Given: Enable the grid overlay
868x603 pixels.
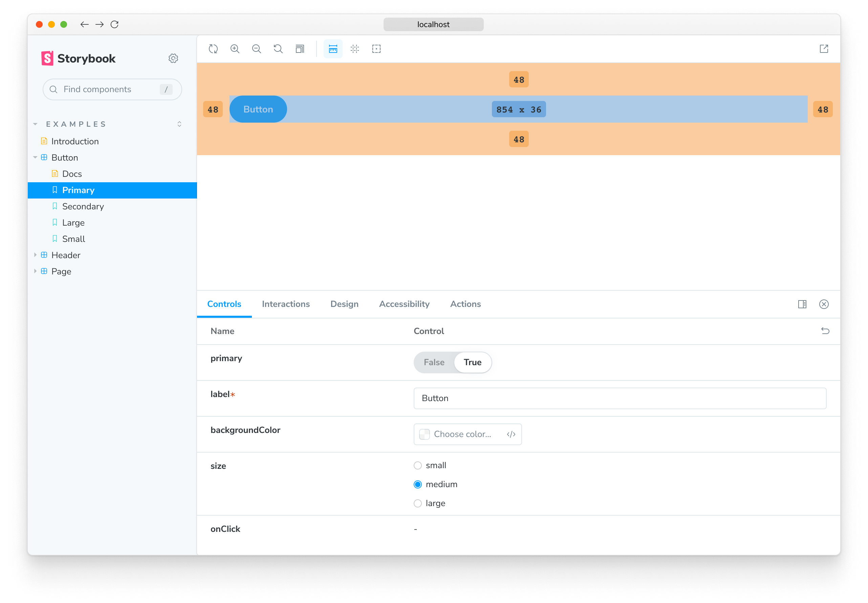Looking at the screenshot, I should tap(354, 49).
